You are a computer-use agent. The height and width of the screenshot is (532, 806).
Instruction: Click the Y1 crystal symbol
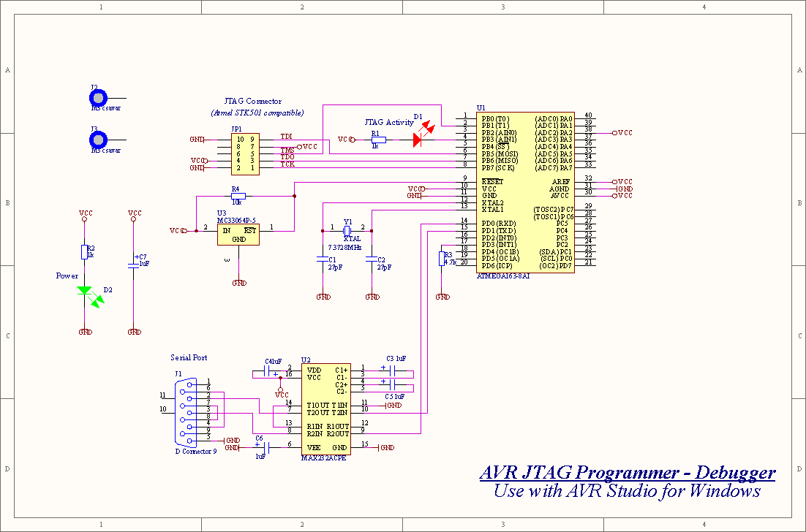(x=347, y=229)
